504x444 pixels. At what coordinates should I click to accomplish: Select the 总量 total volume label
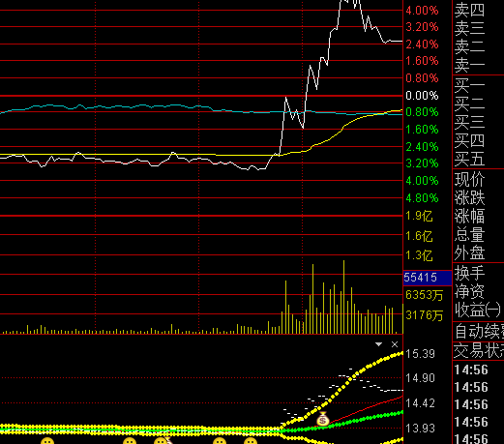pyautogui.click(x=469, y=234)
